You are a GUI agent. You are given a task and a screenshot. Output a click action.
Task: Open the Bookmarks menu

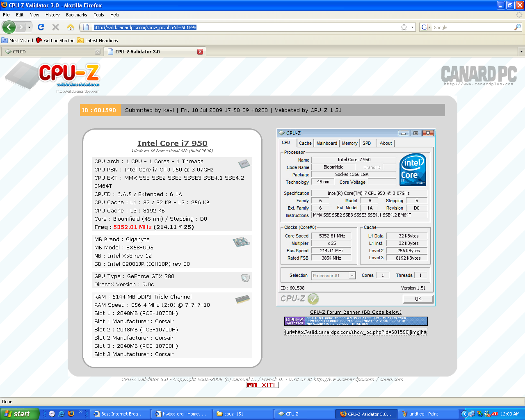76,15
